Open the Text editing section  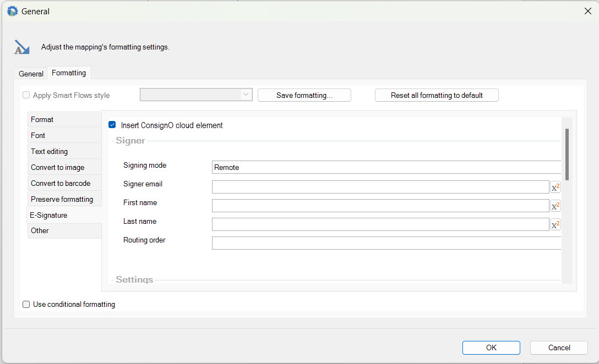64,151
